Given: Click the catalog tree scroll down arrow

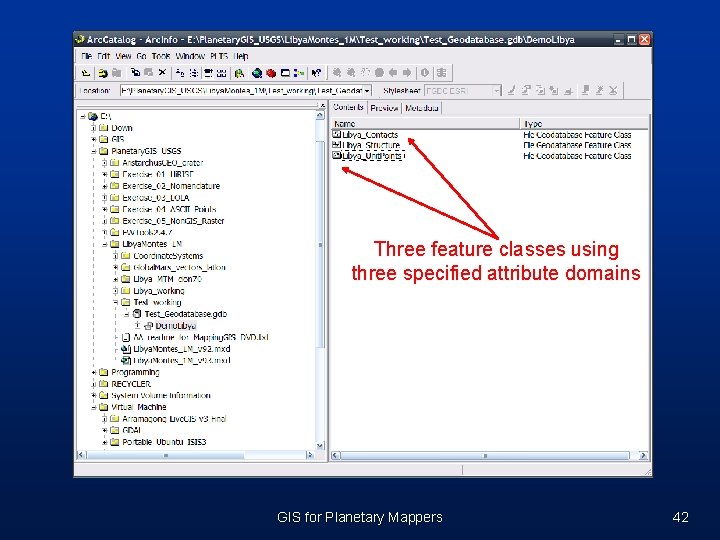Looking at the screenshot, I should pos(320,445).
